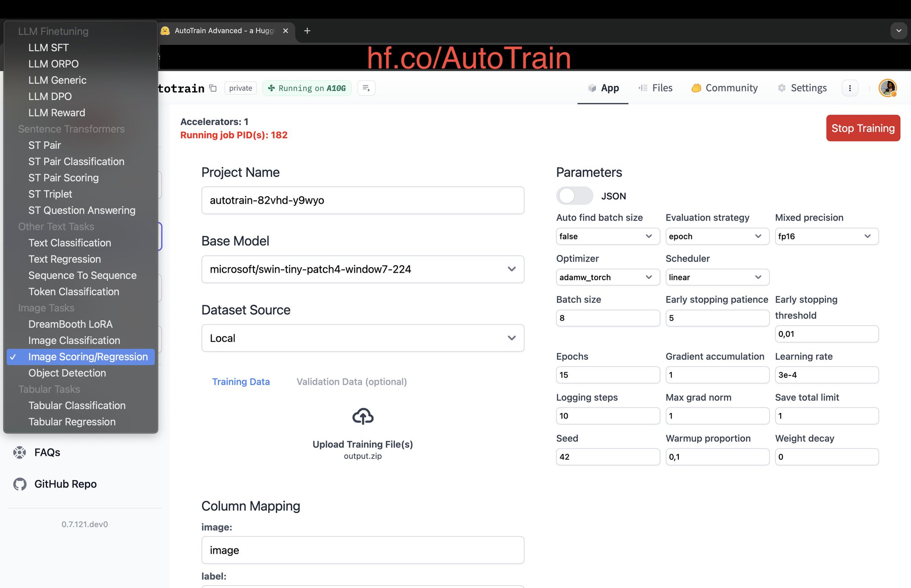This screenshot has height=588, width=911.
Task: Expand the browser tab list chevron
Action: tap(899, 31)
